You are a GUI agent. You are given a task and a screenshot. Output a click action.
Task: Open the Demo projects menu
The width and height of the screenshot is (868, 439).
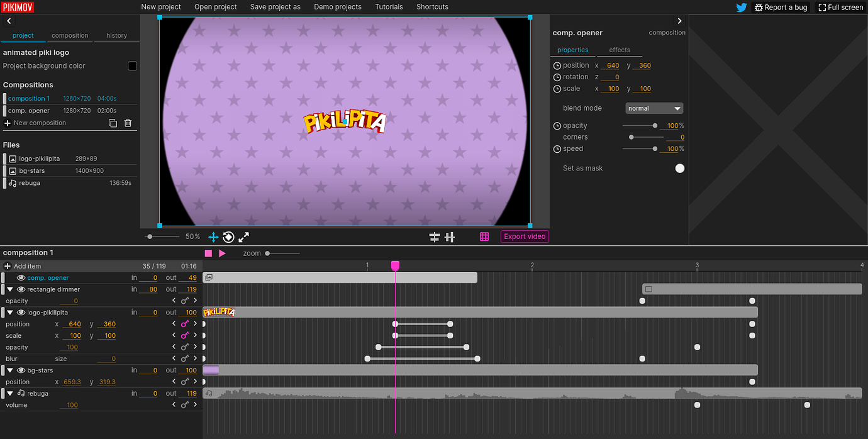click(x=338, y=7)
